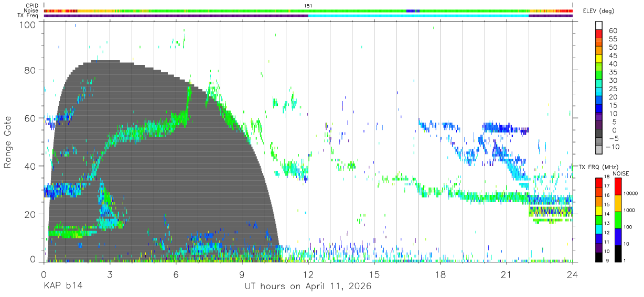Select the black 9–10 swatch of TX FRQ legend

(x=599, y=256)
